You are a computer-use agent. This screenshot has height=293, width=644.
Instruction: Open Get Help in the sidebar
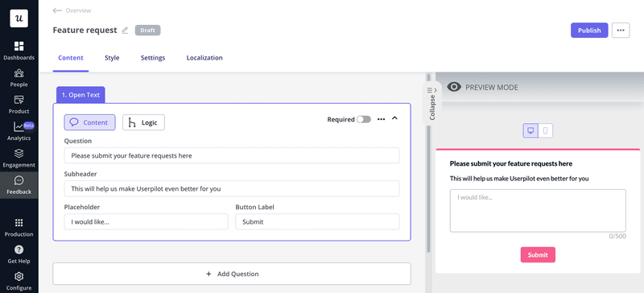(19, 254)
